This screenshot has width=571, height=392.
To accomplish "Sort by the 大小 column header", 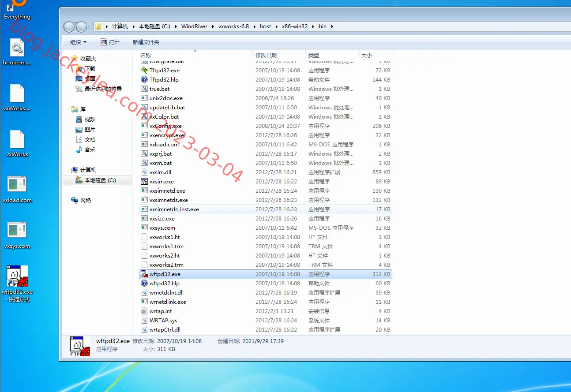I will pos(367,56).
